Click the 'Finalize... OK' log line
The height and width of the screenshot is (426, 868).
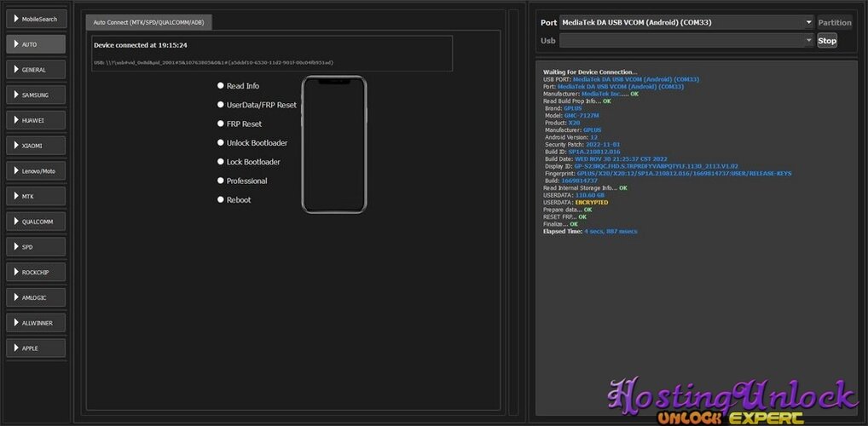coord(561,224)
